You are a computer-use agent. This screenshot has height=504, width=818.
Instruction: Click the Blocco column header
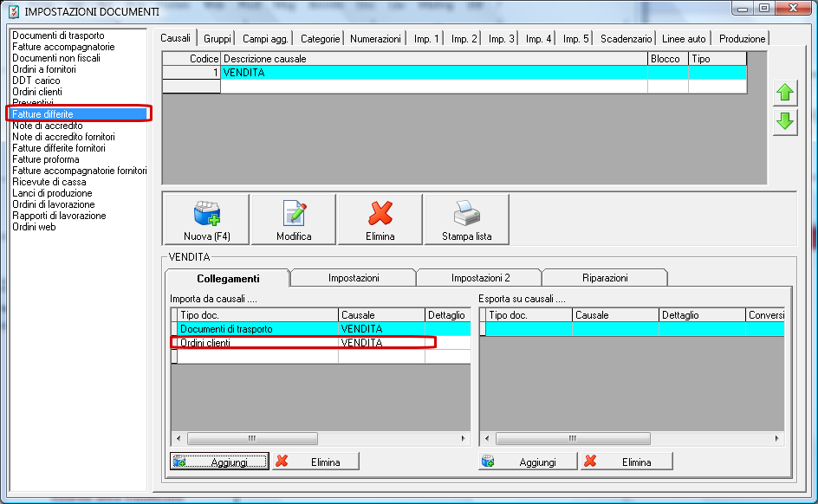tap(668, 59)
